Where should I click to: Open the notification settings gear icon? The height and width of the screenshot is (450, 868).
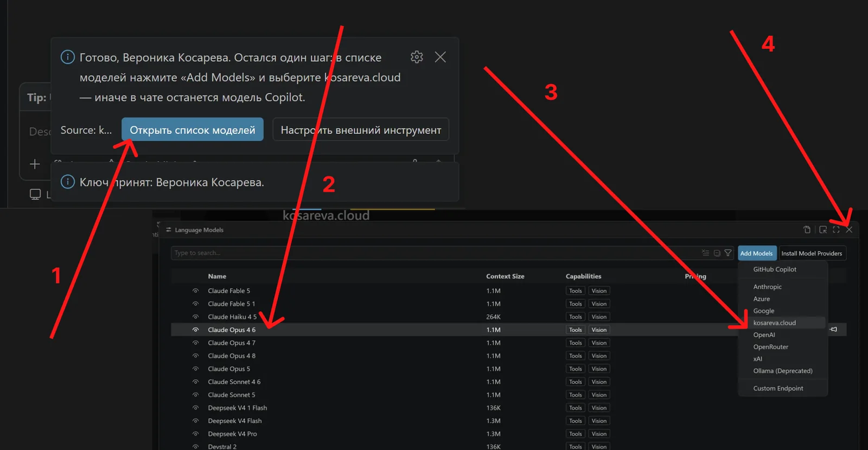(x=417, y=57)
